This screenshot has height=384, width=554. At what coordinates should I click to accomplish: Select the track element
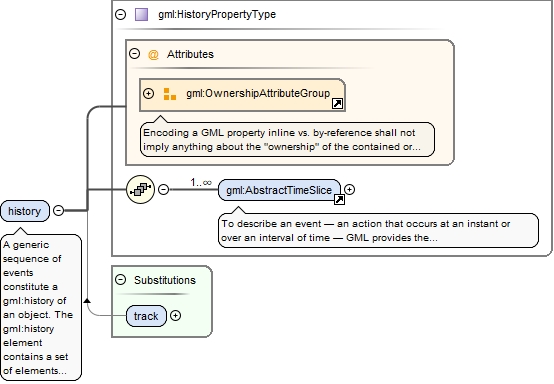(x=146, y=316)
